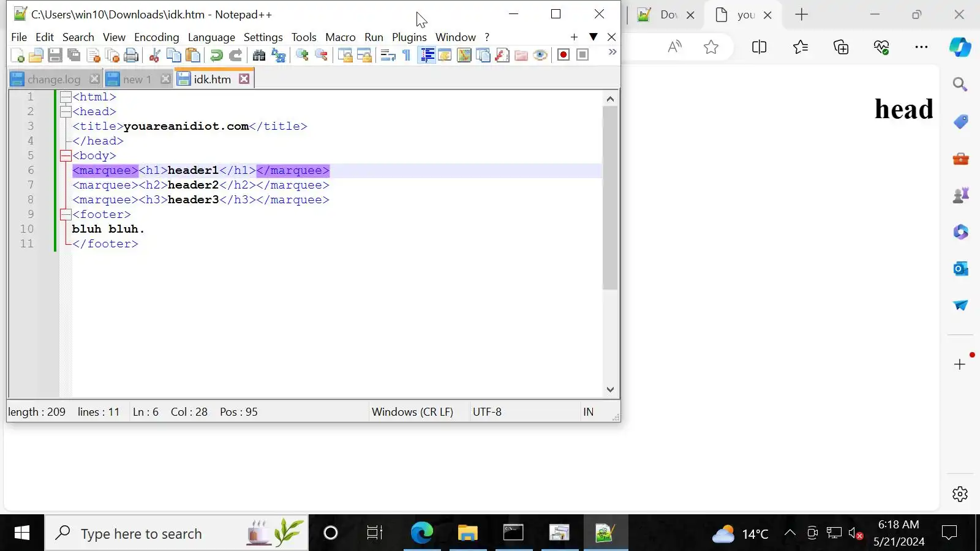This screenshot has width=980, height=551.
Task: Click the vertical scrollbar thumb in the editor
Action: [x=610, y=198]
